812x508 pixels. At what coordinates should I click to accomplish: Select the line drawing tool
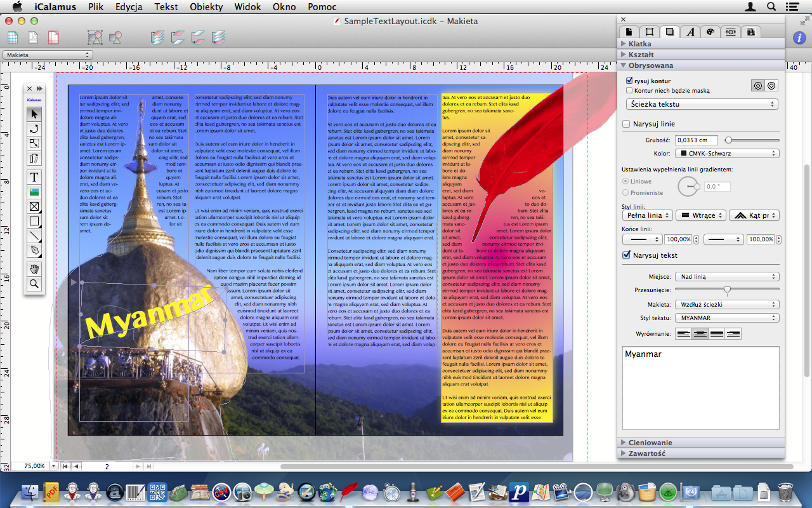click(34, 236)
